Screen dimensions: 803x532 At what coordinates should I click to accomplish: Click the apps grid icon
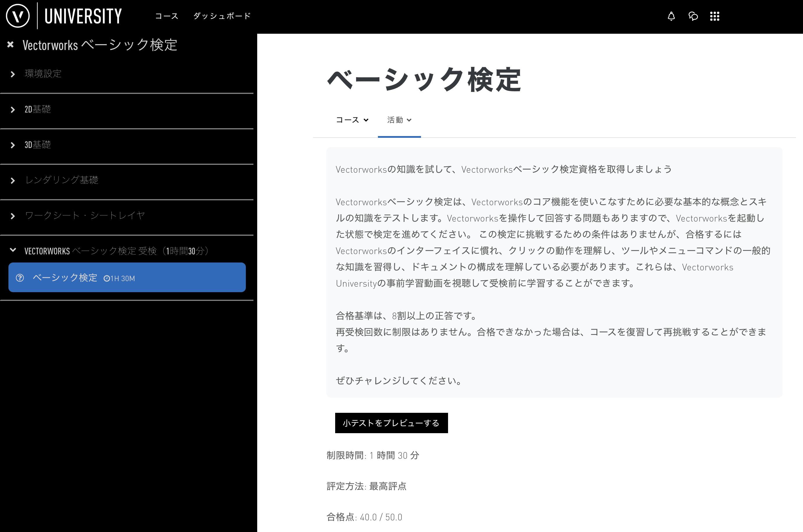[714, 16]
